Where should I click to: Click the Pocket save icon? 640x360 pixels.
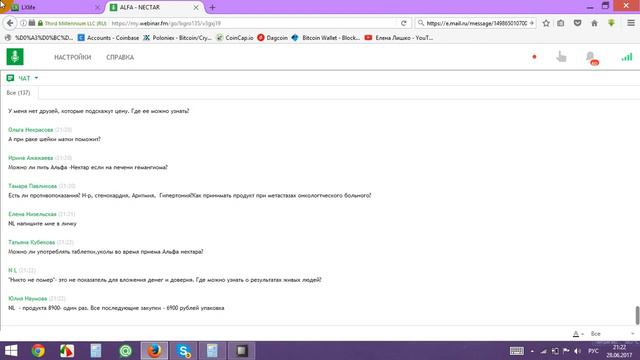click(578, 23)
